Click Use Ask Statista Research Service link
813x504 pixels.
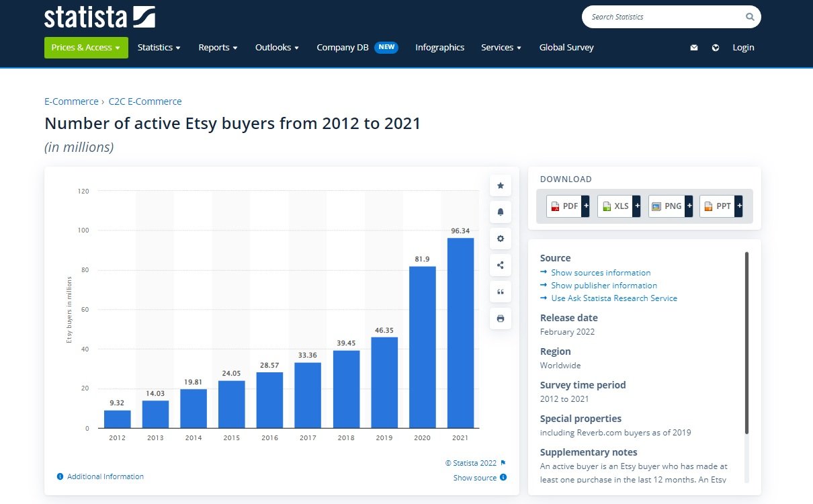tap(614, 298)
